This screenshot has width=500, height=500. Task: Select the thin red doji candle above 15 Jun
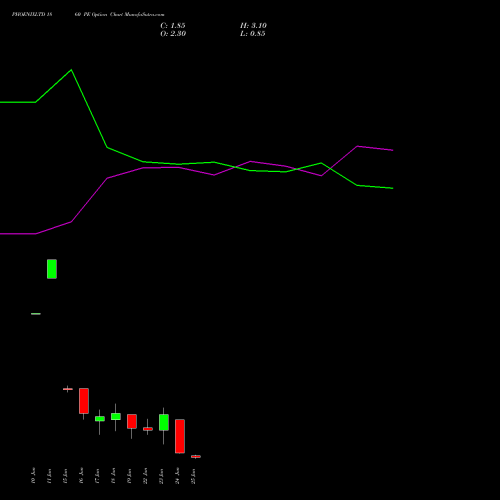point(68,389)
